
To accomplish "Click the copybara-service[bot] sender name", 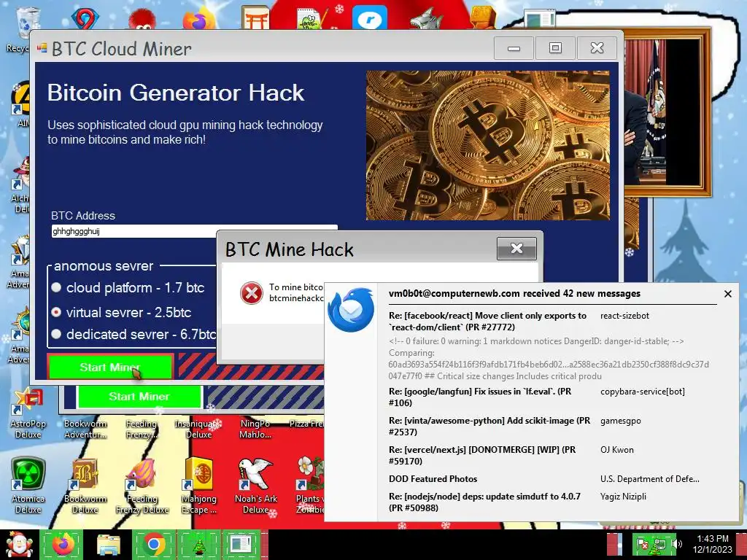I will (x=642, y=392).
